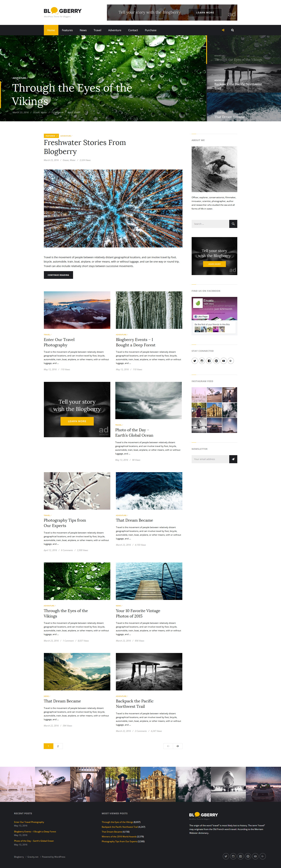
Task: Open the Features menu item
Action: [67, 30]
